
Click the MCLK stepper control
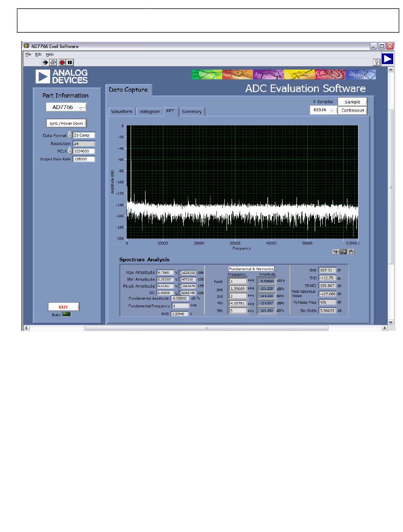[x=70, y=151]
